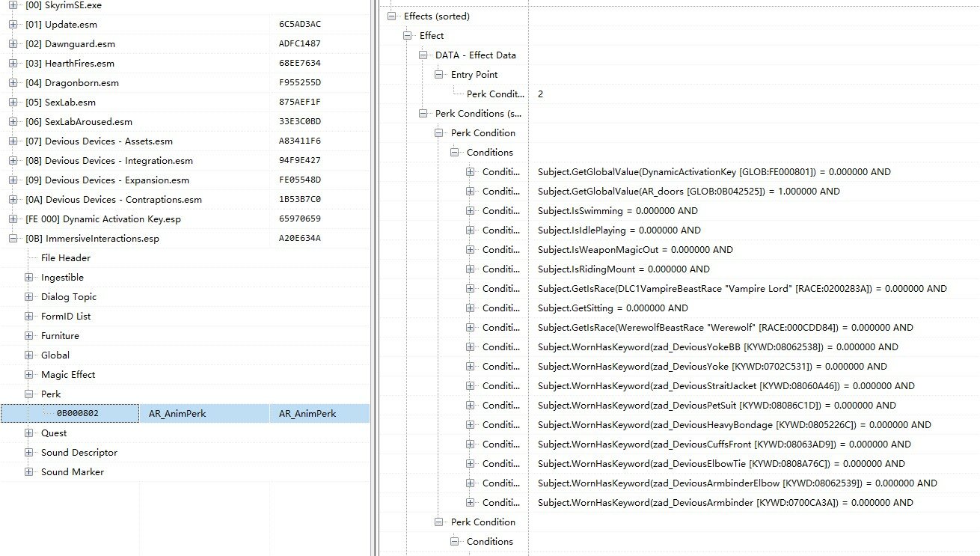Collapse the Perk group
The image size is (980, 556).
[x=28, y=394]
